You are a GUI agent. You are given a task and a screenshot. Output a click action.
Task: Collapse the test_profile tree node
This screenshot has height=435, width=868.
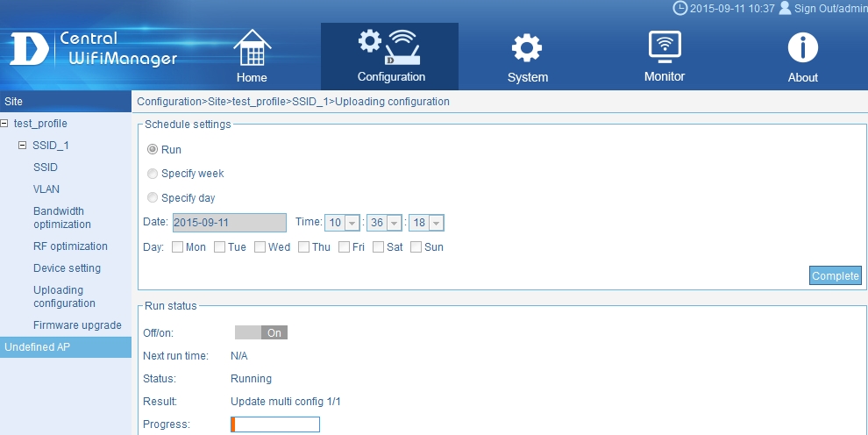[5, 124]
